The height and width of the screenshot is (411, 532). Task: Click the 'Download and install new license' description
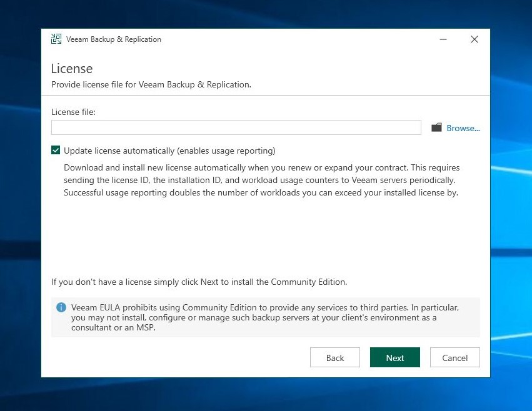coord(261,180)
